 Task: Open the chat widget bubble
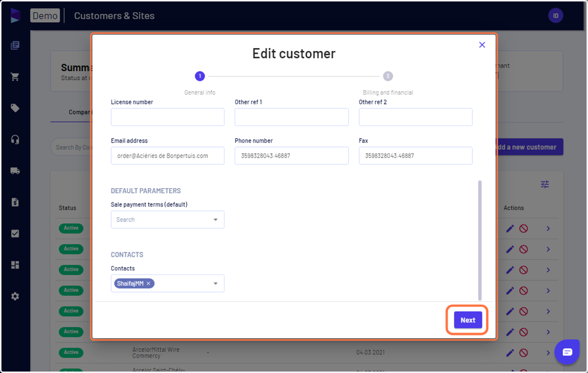567,352
